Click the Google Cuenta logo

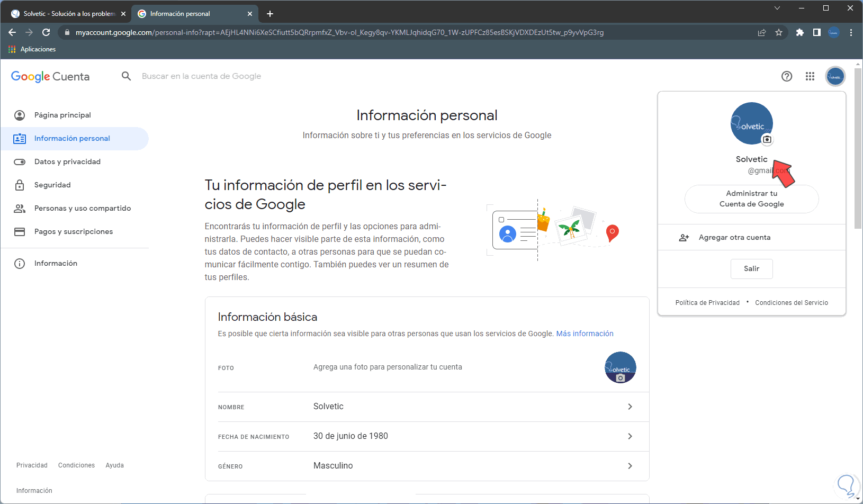tap(50, 77)
